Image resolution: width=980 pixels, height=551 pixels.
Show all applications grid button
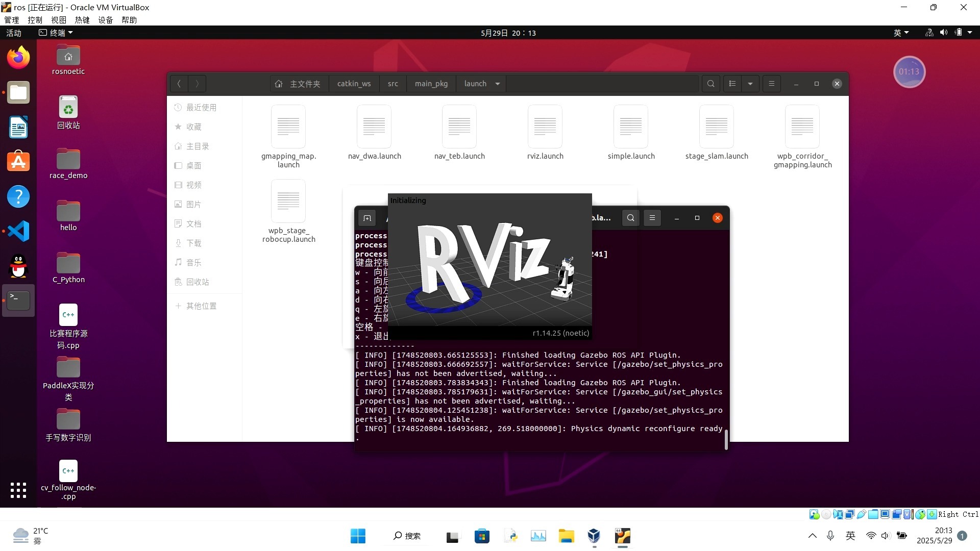point(18,490)
